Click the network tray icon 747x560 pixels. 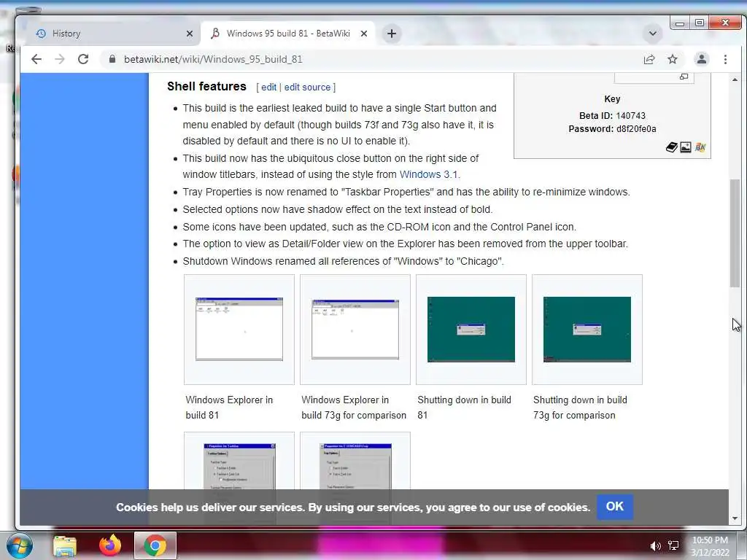tap(673, 545)
